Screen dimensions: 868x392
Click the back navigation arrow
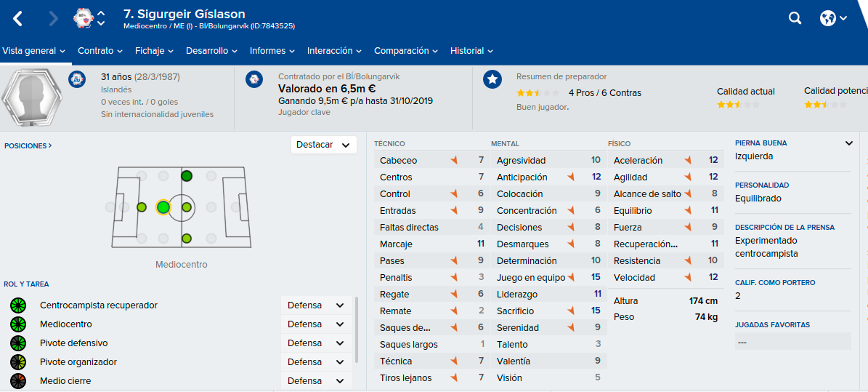(17, 19)
